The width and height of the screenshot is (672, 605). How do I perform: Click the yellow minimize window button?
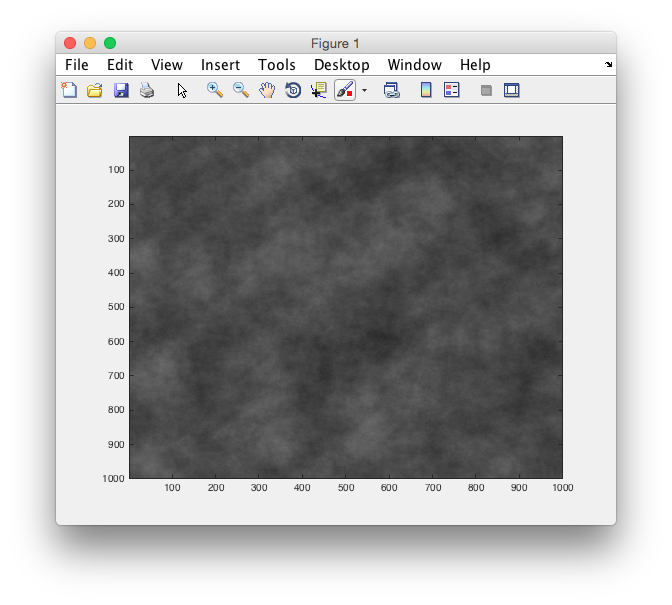[x=90, y=43]
